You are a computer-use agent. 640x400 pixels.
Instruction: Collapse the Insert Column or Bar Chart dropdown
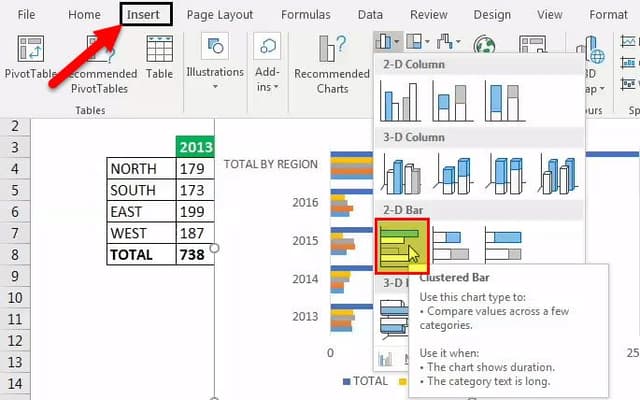click(388, 42)
